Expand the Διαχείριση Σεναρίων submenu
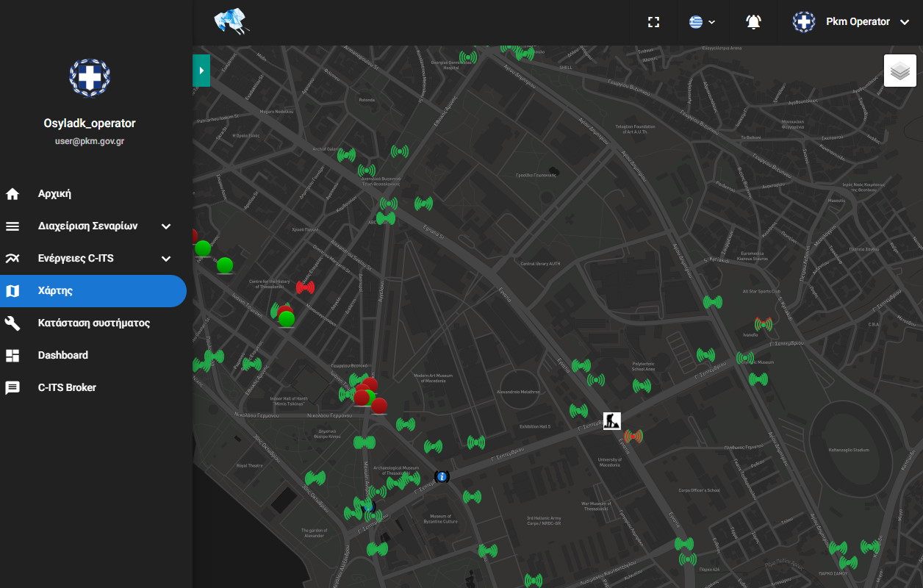Image resolution: width=923 pixels, height=588 pixels. click(166, 226)
